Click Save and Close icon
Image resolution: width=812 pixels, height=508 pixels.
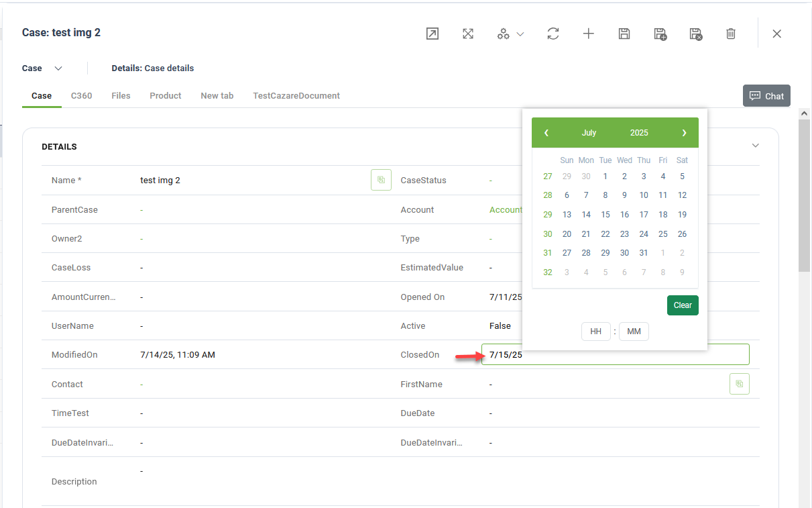(x=696, y=34)
